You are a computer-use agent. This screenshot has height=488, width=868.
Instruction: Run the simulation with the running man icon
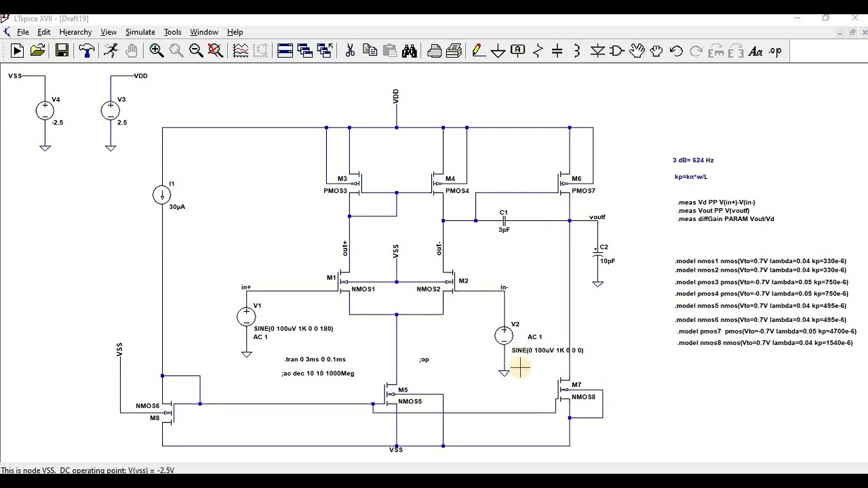pos(111,51)
